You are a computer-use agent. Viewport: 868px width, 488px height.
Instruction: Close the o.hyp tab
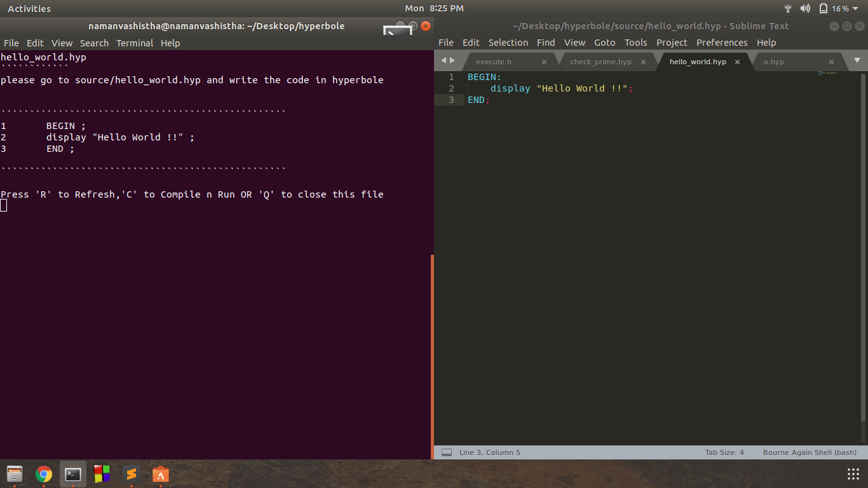tap(831, 62)
